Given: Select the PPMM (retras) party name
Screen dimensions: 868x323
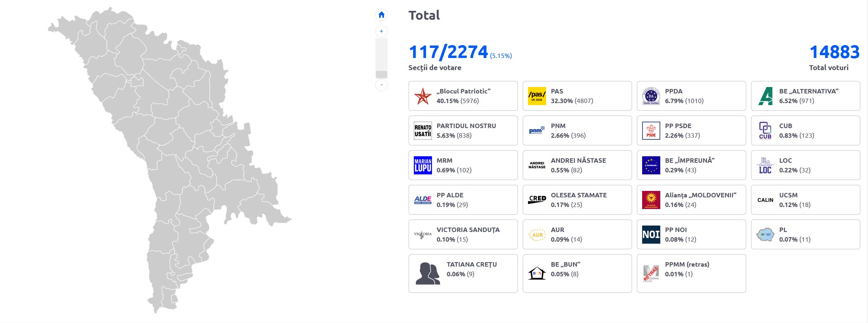Looking at the screenshot, I should click(x=687, y=265).
